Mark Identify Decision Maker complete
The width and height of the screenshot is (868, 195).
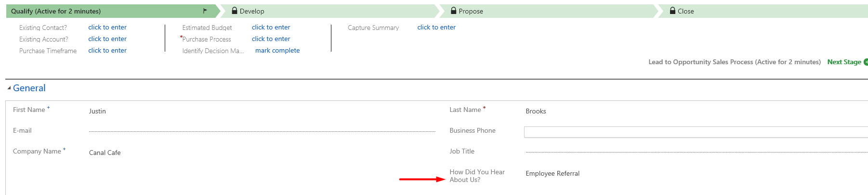277,50
